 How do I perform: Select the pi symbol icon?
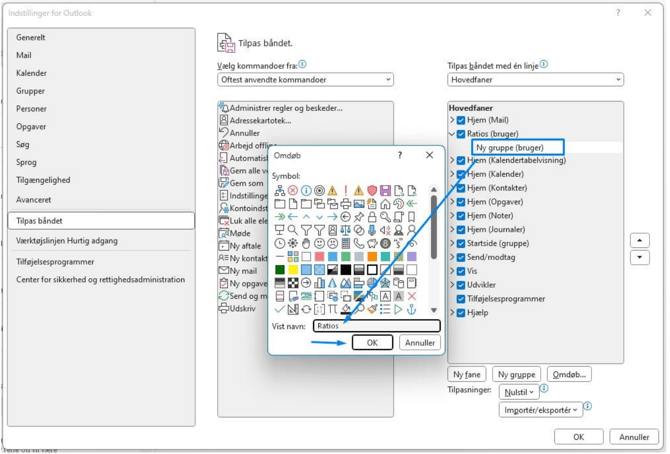(x=332, y=309)
